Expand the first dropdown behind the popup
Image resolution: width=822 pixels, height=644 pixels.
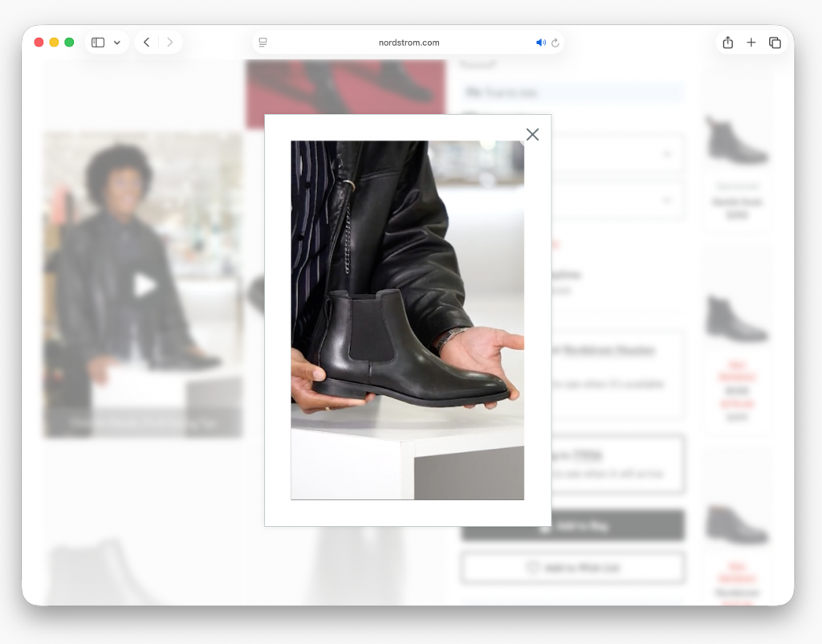(x=667, y=153)
